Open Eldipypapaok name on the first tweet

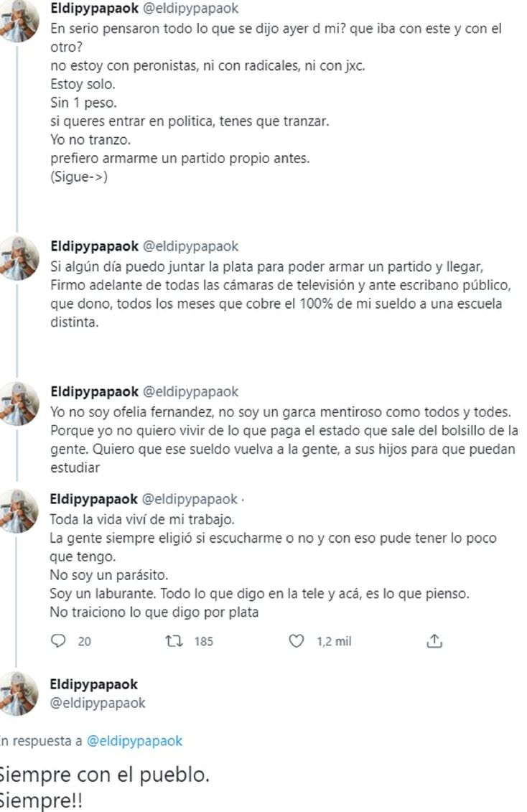pos(94,9)
